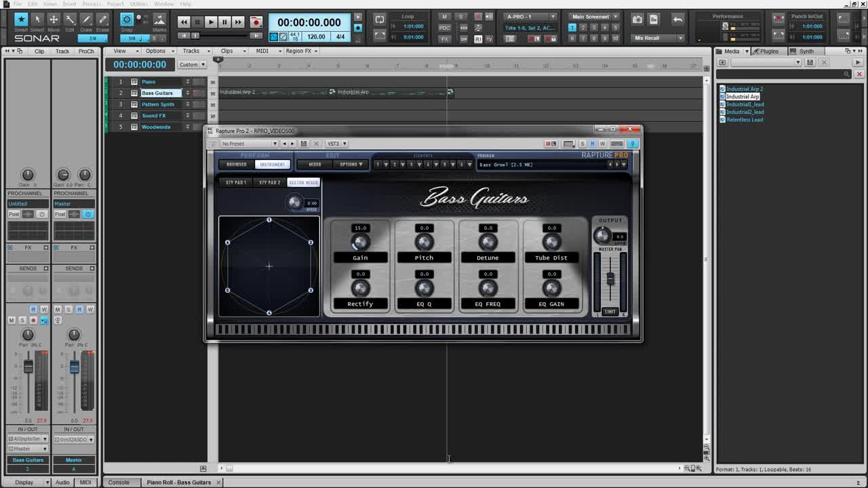Enable the LIMIT switch in Output section
Image resolution: width=868 pixels, height=488 pixels.
(x=610, y=312)
